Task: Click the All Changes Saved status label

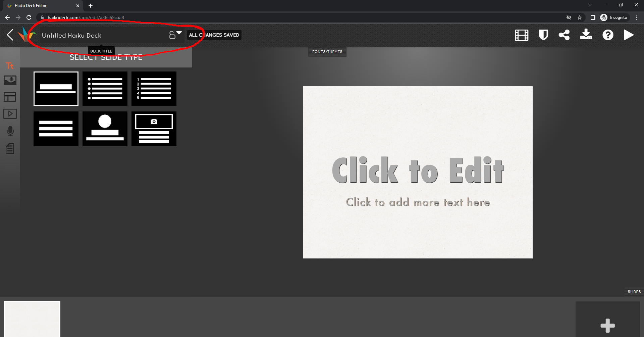Action: click(214, 35)
